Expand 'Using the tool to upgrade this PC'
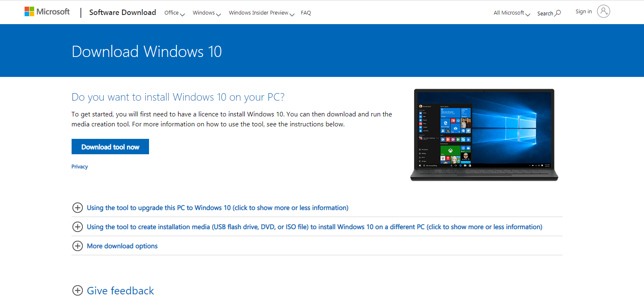The width and height of the screenshot is (644, 306). [218, 208]
